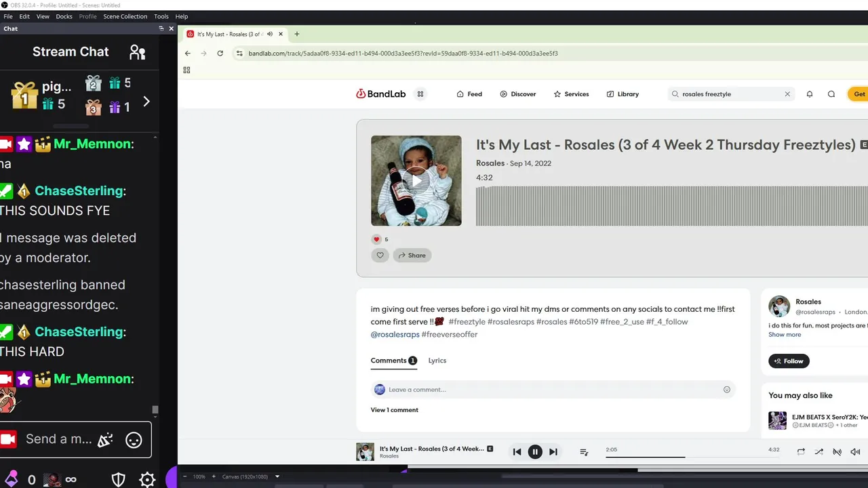Viewport: 868px width, 488px height.
Task: Go to the Feed page
Action: pyautogui.click(x=469, y=94)
